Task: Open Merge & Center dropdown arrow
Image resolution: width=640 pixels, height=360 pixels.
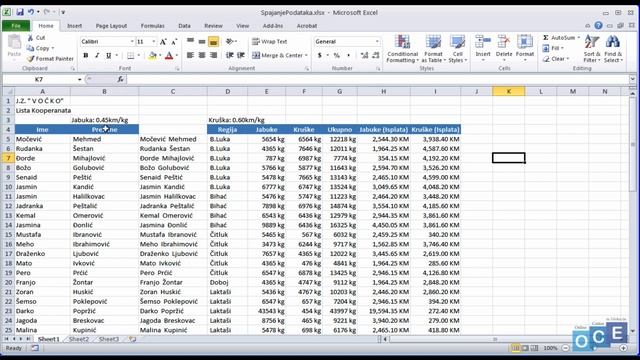Action: [x=306, y=55]
